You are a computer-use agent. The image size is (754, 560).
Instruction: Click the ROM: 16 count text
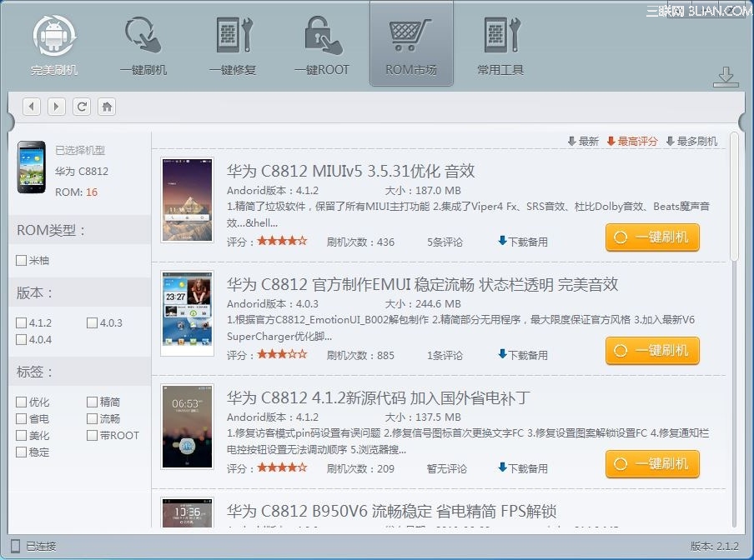coord(77,192)
